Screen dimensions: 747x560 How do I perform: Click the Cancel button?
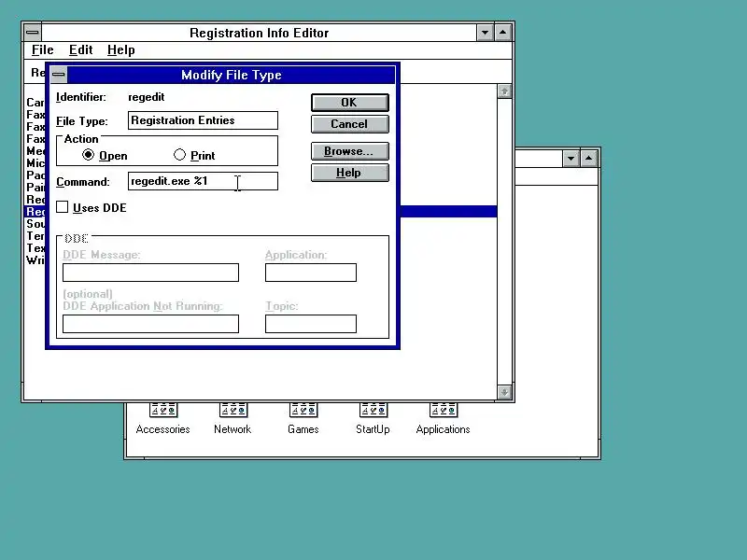(x=349, y=124)
